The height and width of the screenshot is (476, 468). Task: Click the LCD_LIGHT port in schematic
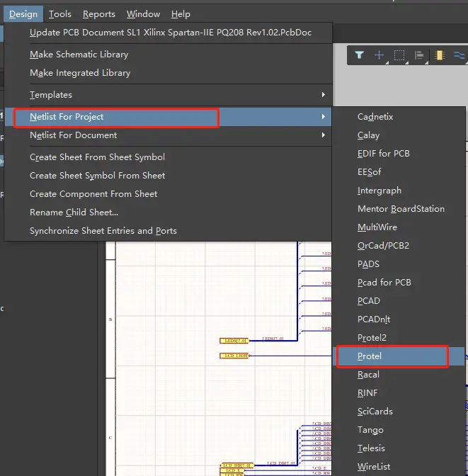[234, 356]
